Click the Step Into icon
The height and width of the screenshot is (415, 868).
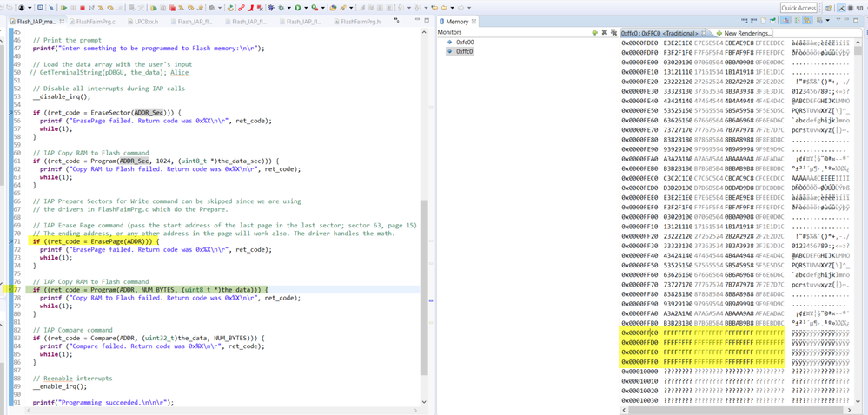coord(101,8)
